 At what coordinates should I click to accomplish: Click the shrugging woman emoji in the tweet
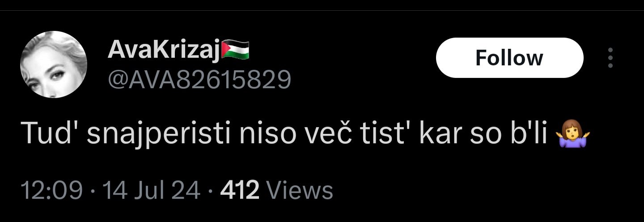pyautogui.click(x=573, y=134)
